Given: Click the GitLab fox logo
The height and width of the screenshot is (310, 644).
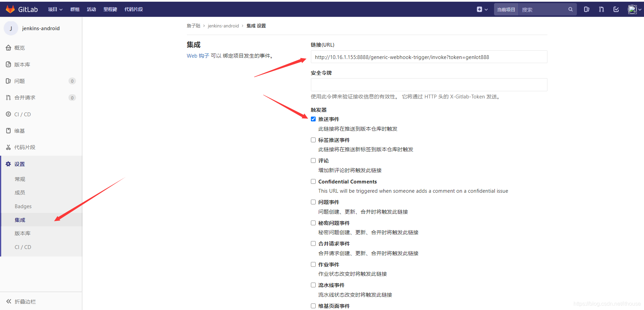Looking at the screenshot, I should pos(10,9).
